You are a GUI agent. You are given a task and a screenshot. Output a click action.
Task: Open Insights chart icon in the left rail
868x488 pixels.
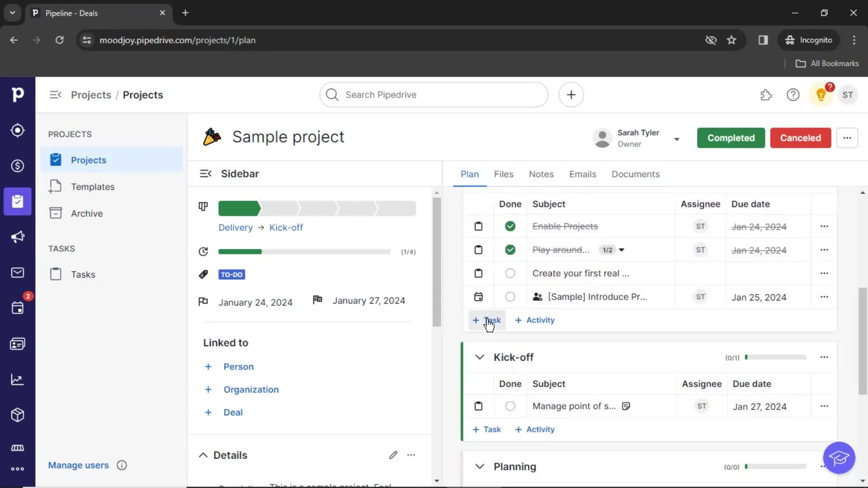[17, 380]
